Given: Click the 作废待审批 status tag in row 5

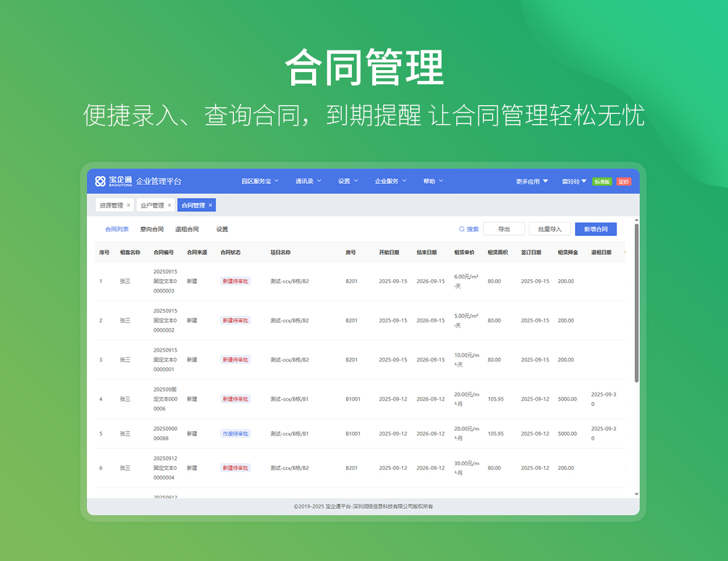Looking at the screenshot, I should point(235,434).
